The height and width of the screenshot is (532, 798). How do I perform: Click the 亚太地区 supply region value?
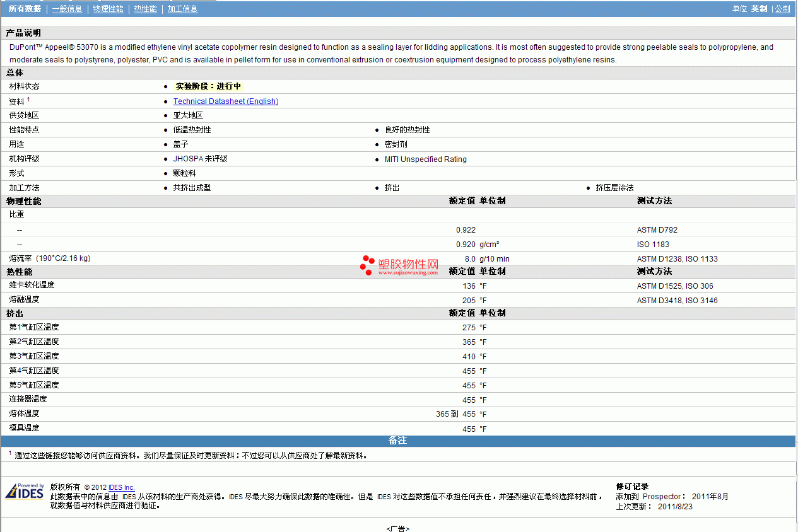189,115
